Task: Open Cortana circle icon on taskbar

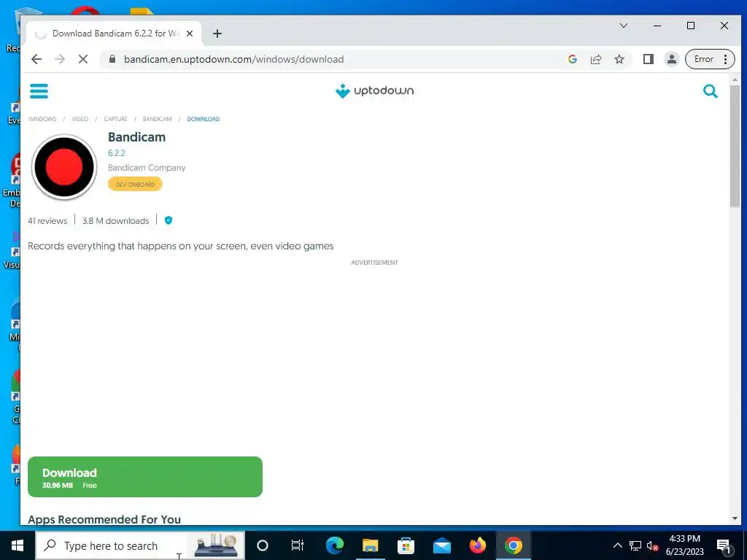Action: click(263, 545)
